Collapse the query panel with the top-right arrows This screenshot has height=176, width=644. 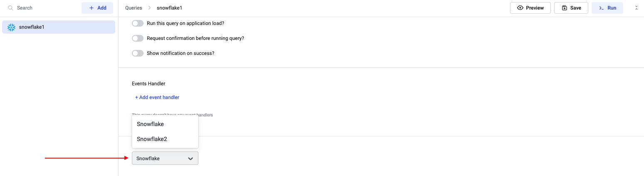(636, 8)
